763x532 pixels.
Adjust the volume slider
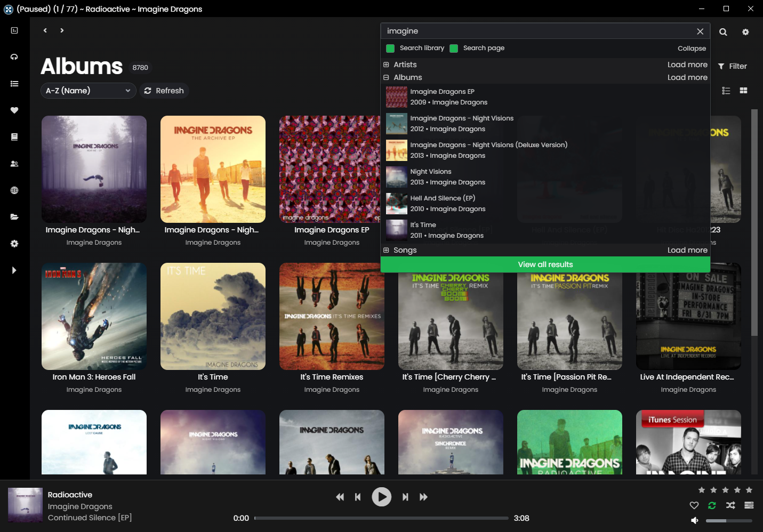coord(729,521)
